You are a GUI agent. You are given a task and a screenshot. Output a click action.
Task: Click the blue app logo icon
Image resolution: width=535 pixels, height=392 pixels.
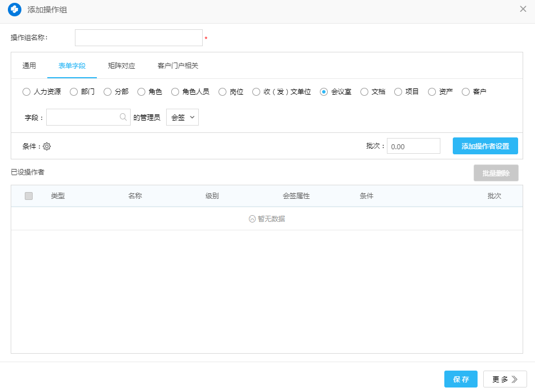coord(14,10)
